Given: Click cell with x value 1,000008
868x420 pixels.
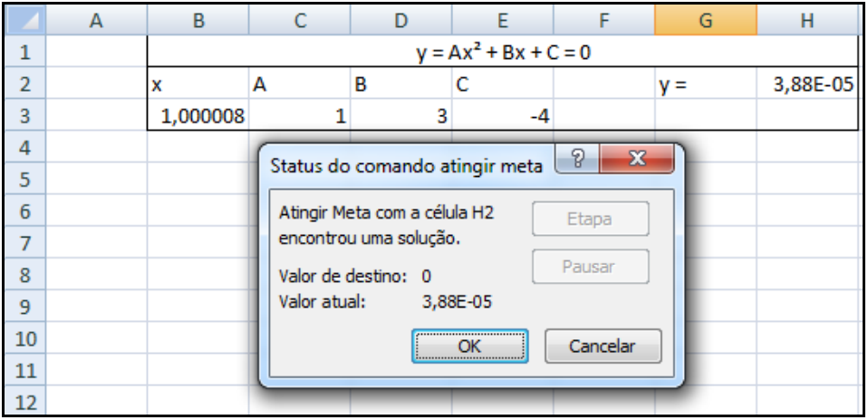Looking at the screenshot, I should (198, 116).
